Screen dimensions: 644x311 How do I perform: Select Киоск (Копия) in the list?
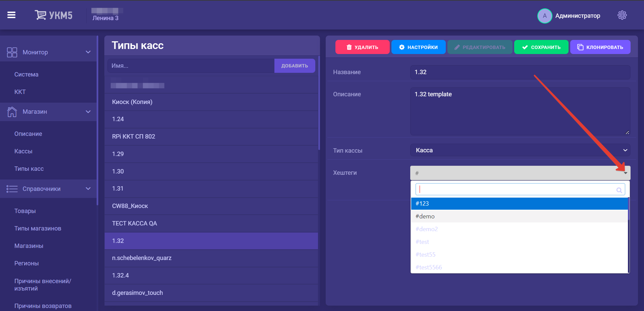click(211, 102)
